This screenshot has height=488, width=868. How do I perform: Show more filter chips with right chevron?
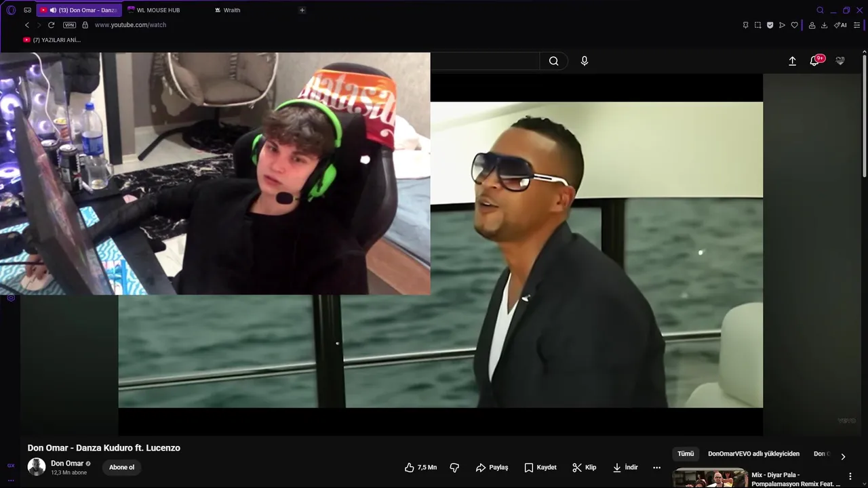tap(843, 457)
